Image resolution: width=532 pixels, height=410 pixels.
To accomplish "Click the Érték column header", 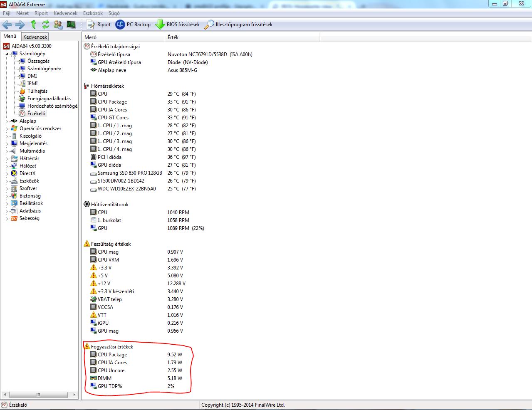I will (x=242, y=37).
